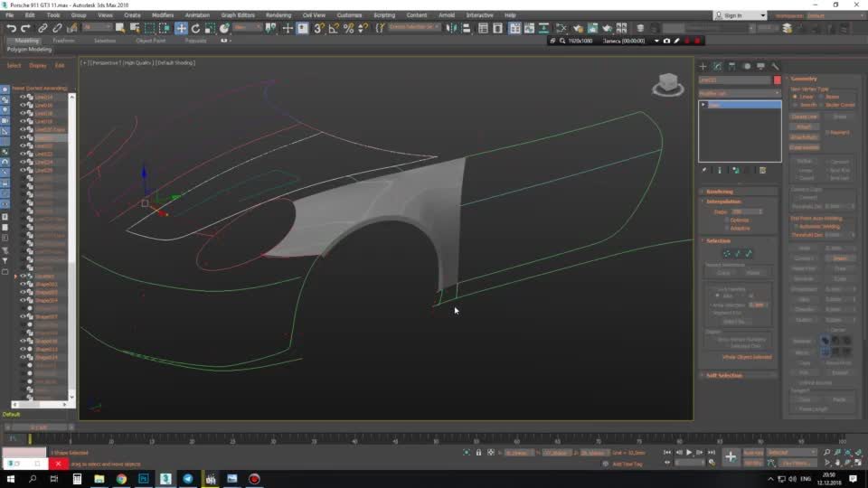Activate the Unlink Selection tool
Image resolution: width=868 pixels, height=488 pixels.
pyautogui.click(x=57, y=28)
